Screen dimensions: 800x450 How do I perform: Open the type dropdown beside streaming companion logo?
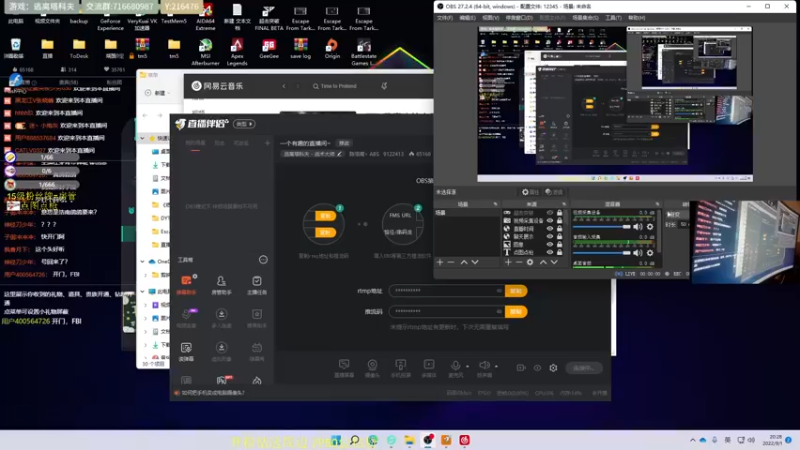tap(244, 124)
